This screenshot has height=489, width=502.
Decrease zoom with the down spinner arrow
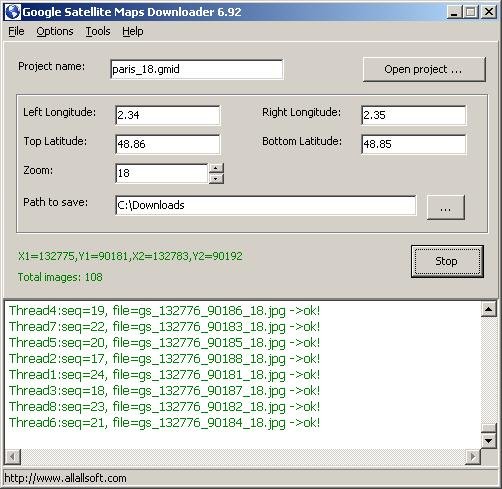point(216,179)
